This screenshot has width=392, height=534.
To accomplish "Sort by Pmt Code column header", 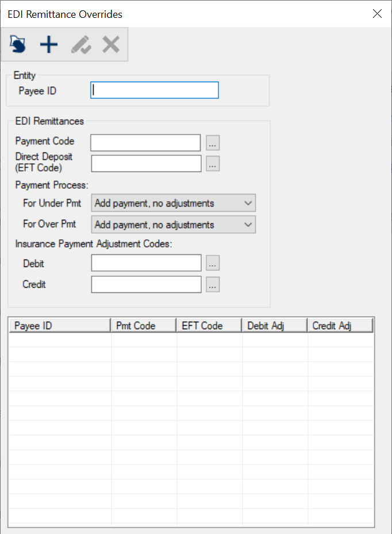I will (x=143, y=326).
